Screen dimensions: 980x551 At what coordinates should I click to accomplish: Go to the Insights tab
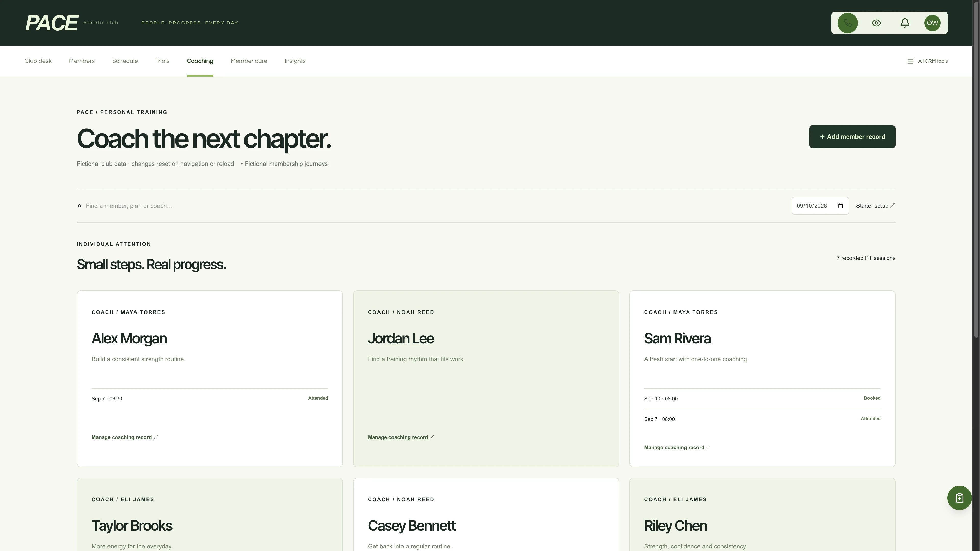click(295, 61)
